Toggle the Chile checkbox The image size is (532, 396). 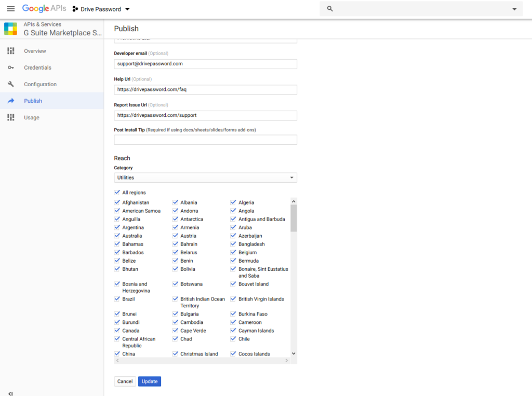pos(233,339)
